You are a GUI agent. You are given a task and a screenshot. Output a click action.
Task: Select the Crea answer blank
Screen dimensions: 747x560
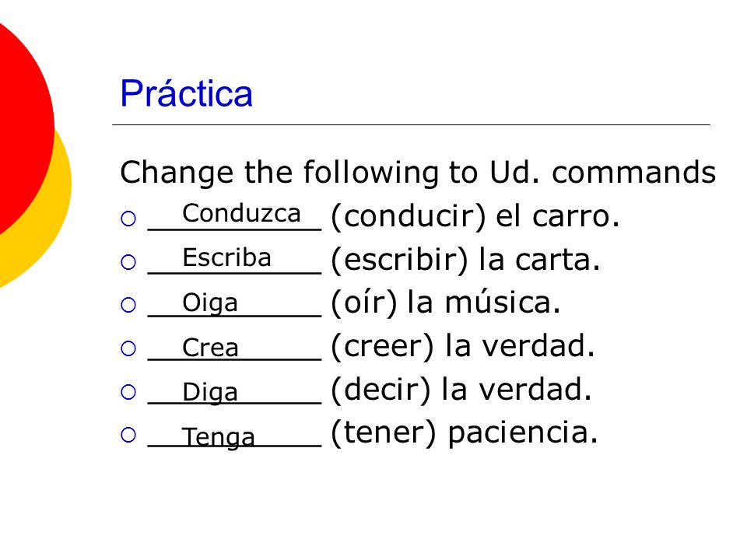coord(235,347)
